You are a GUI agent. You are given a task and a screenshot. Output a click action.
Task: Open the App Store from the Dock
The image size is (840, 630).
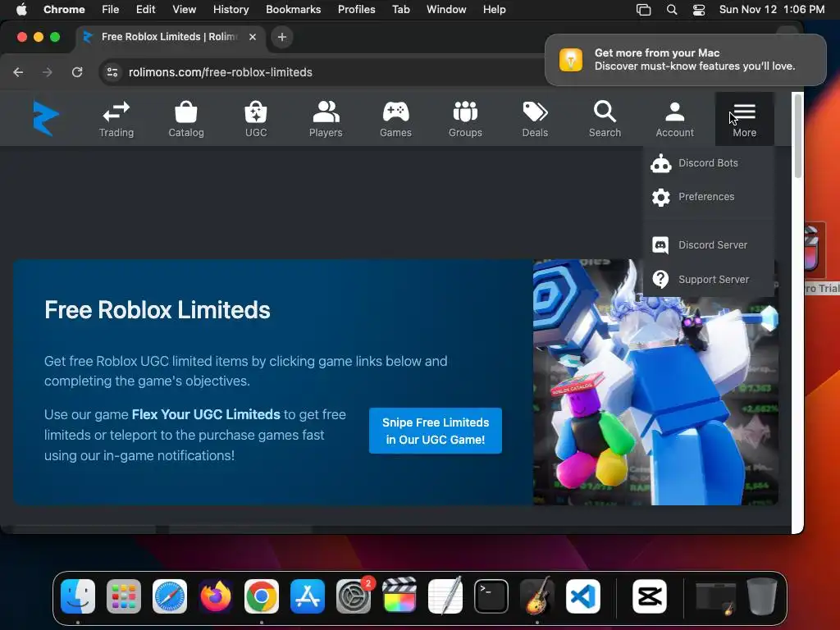[x=308, y=596]
